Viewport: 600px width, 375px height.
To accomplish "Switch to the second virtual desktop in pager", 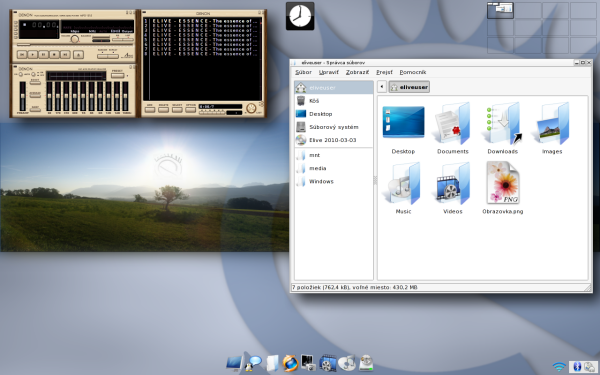I will click(x=528, y=10).
